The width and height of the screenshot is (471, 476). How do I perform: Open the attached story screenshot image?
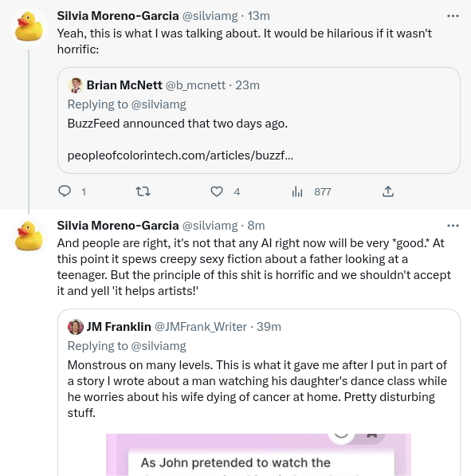pyautogui.click(x=258, y=454)
